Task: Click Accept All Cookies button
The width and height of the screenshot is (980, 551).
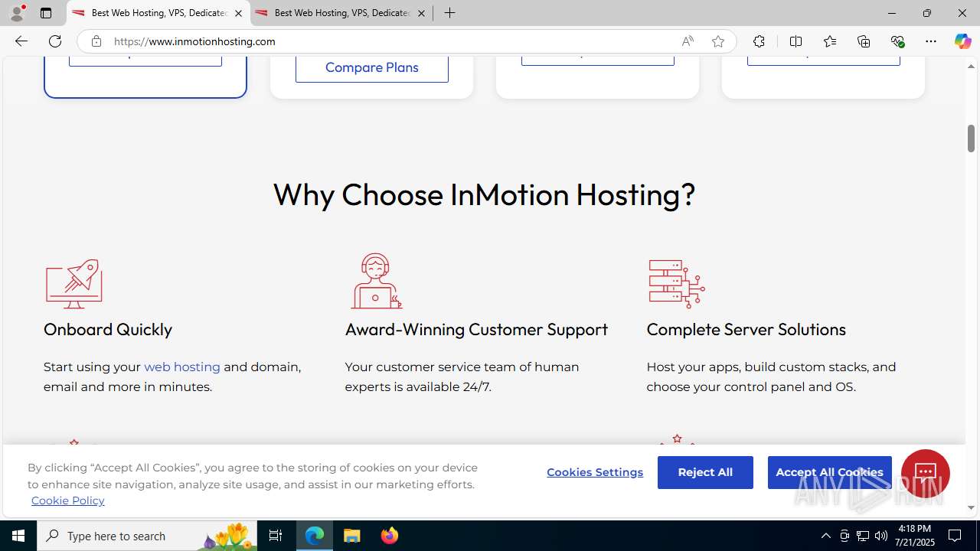Action: click(829, 472)
